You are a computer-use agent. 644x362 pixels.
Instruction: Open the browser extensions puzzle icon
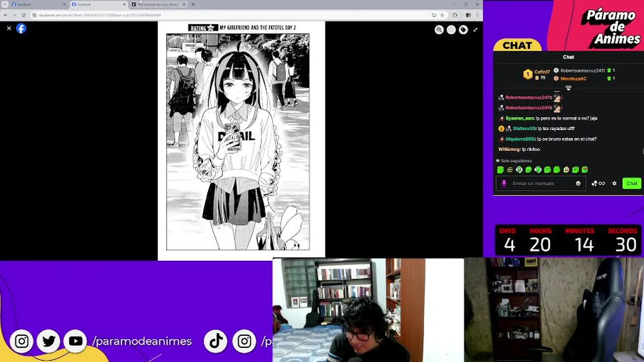[455, 15]
